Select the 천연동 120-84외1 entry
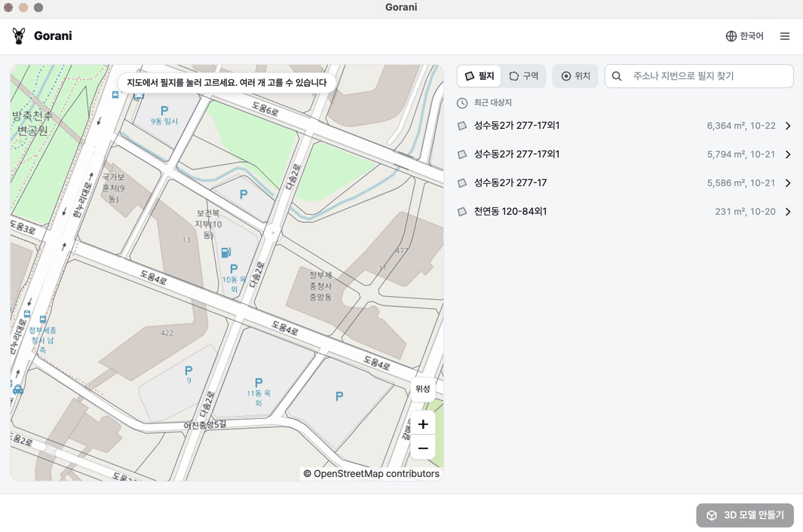Image resolution: width=803 pixels, height=532 pixels. [625, 212]
